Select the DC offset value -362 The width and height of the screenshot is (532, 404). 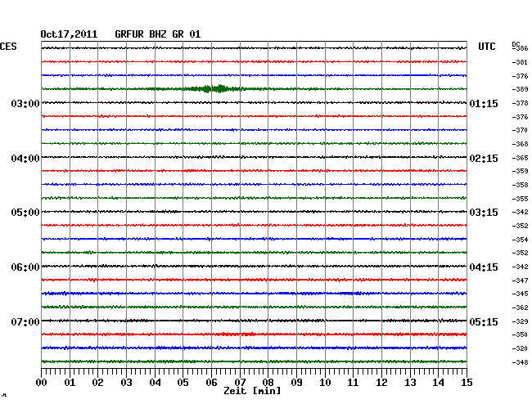(x=520, y=307)
